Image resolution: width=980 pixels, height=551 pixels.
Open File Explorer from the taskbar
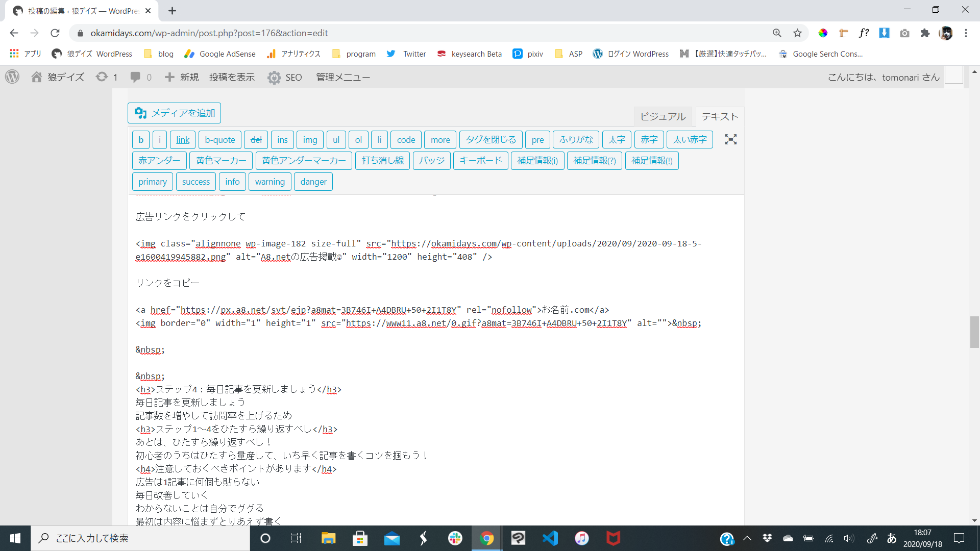328,538
